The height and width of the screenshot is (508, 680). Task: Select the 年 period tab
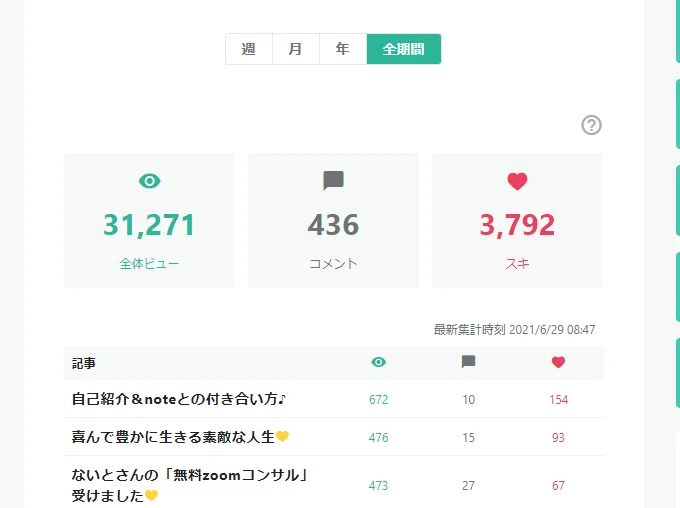(x=343, y=49)
